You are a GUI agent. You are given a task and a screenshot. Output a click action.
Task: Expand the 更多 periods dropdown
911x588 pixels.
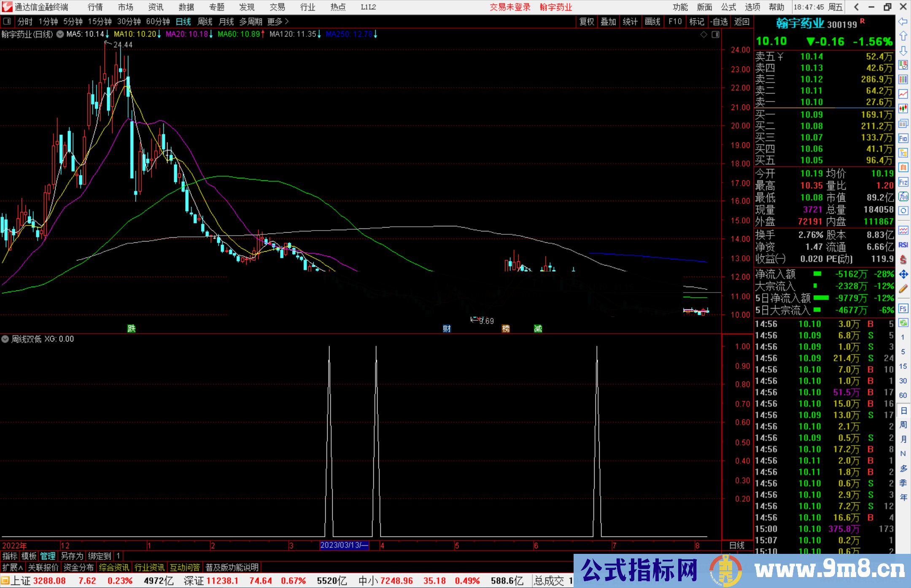278,21
